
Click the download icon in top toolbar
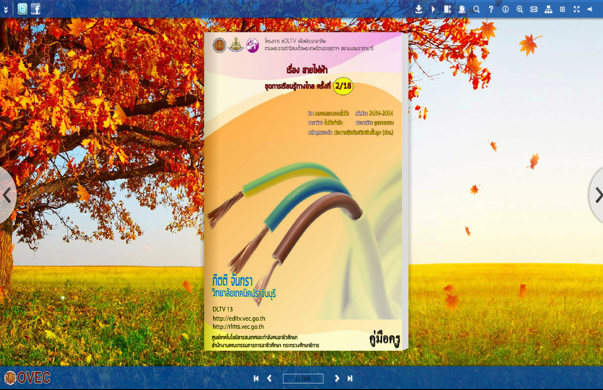418,9
